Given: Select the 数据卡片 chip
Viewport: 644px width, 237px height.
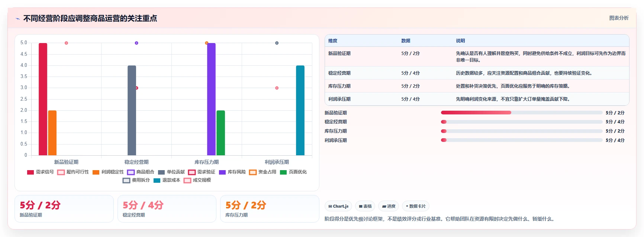Looking at the screenshot, I should click(416, 206).
